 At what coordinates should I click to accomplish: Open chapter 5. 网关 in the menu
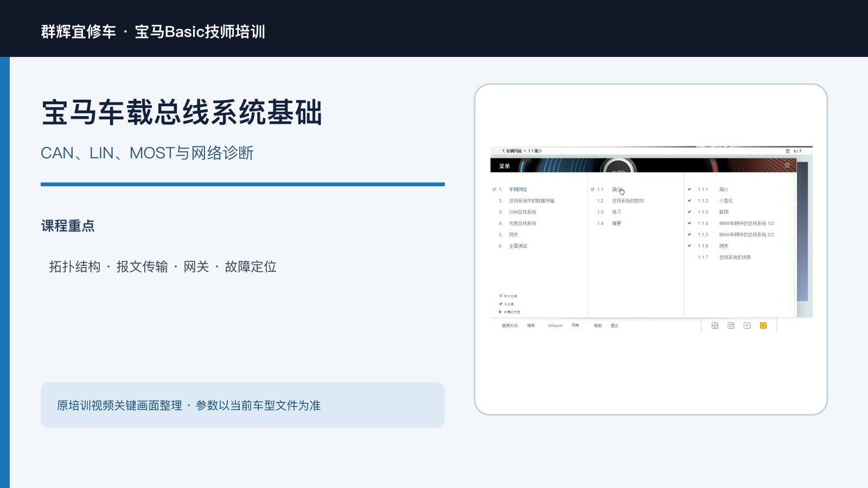pos(508,235)
